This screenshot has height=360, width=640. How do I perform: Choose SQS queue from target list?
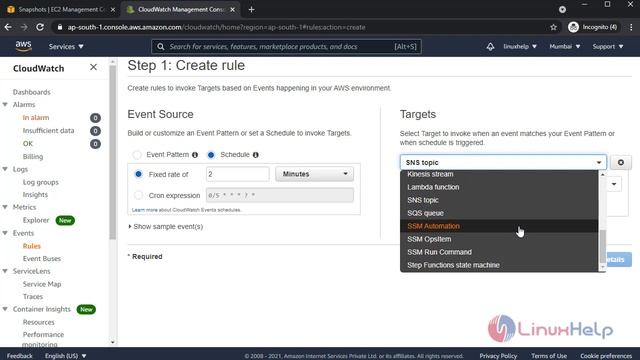click(x=499, y=213)
